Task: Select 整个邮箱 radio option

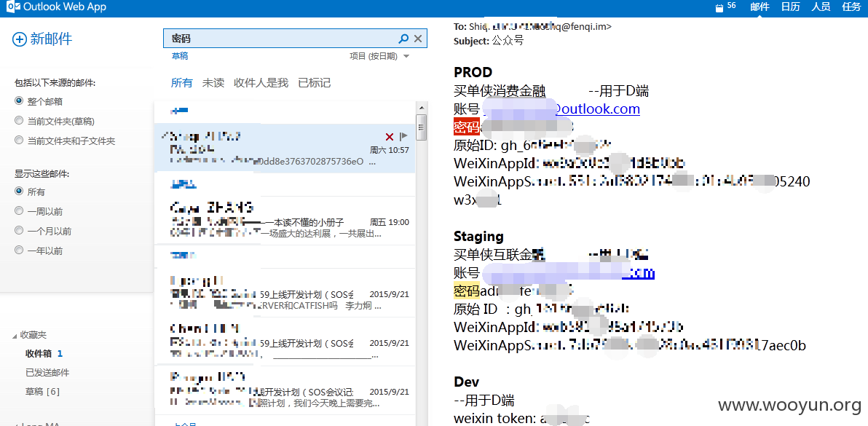Action: [20, 101]
